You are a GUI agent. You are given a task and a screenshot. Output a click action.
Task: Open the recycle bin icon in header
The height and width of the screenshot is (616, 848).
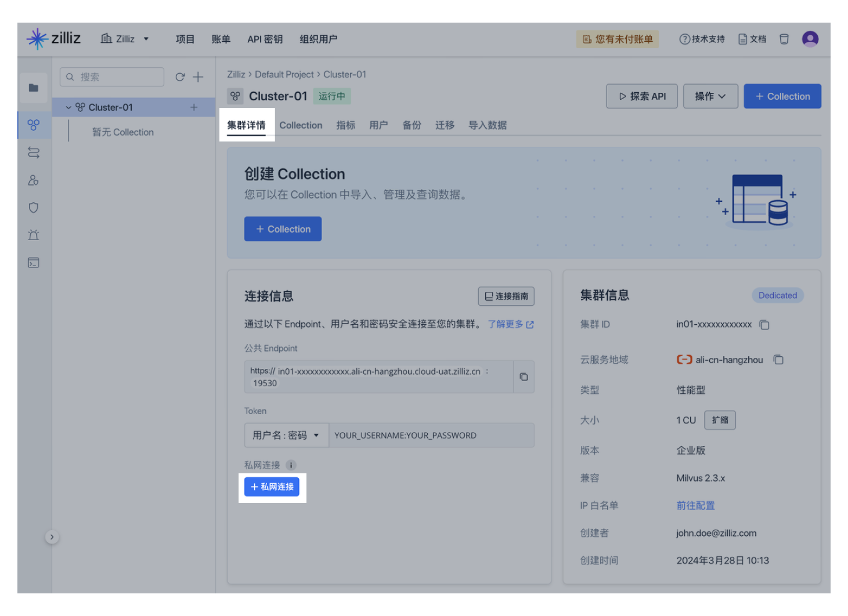[x=784, y=39]
